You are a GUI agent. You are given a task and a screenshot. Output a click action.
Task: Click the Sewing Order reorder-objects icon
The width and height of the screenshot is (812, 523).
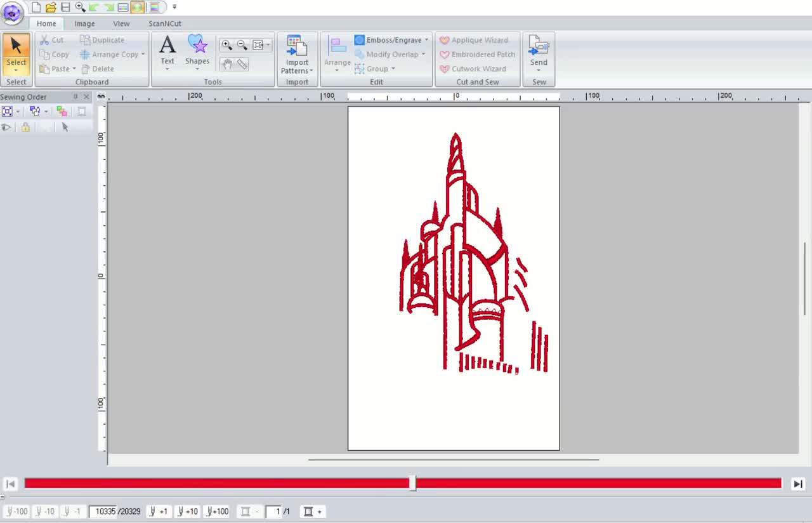click(35, 111)
